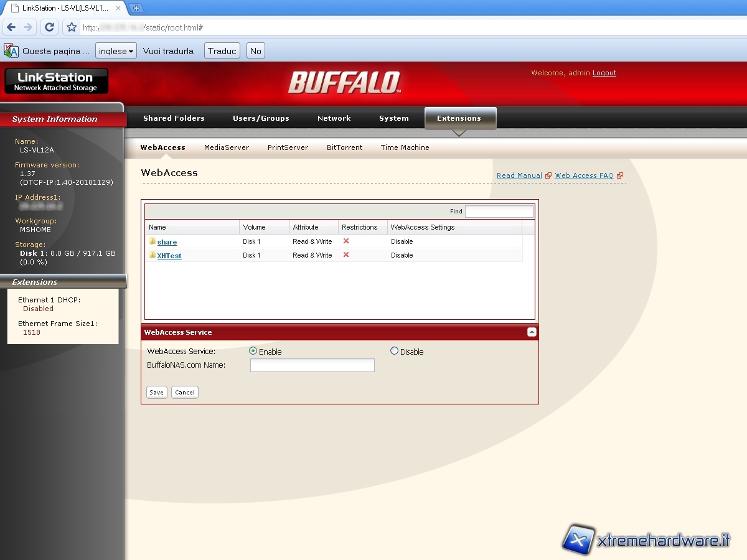This screenshot has width=747, height=560.
Task: Click the share folder icon
Action: point(152,241)
